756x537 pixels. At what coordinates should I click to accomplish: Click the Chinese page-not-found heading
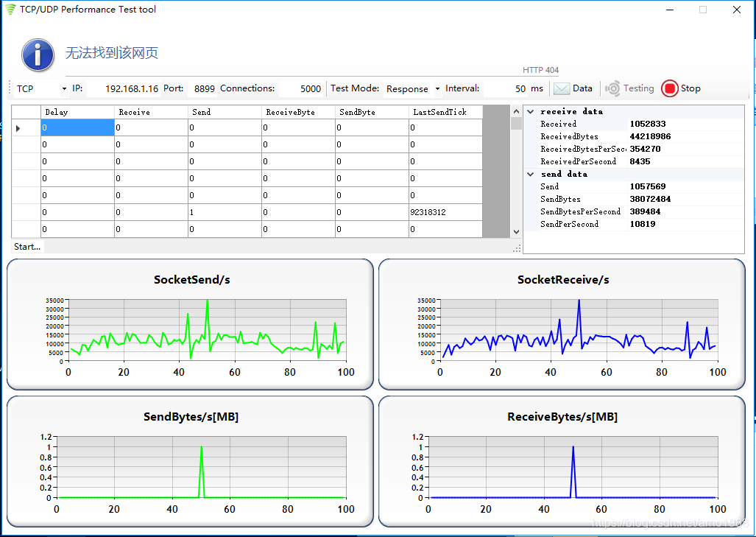(x=112, y=53)
